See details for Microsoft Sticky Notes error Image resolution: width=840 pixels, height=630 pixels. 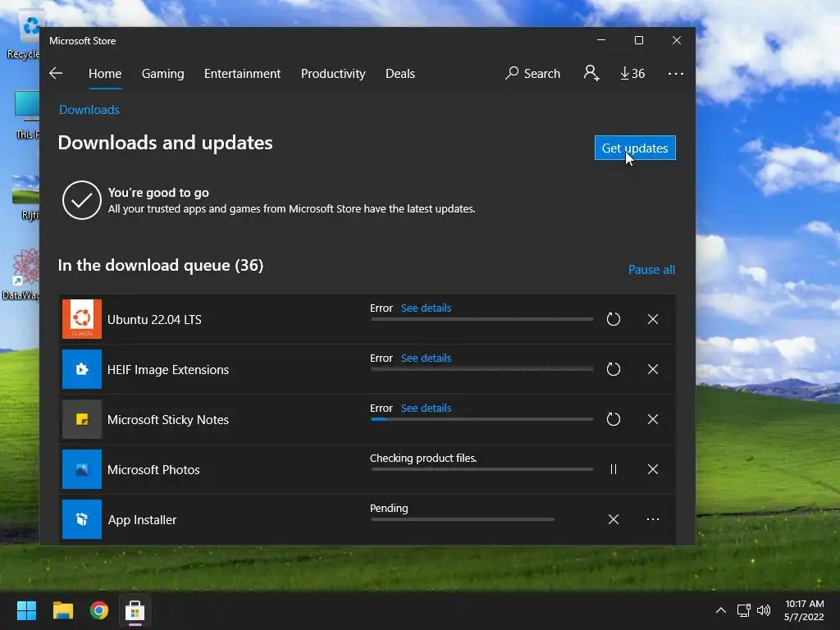[426, 409]
